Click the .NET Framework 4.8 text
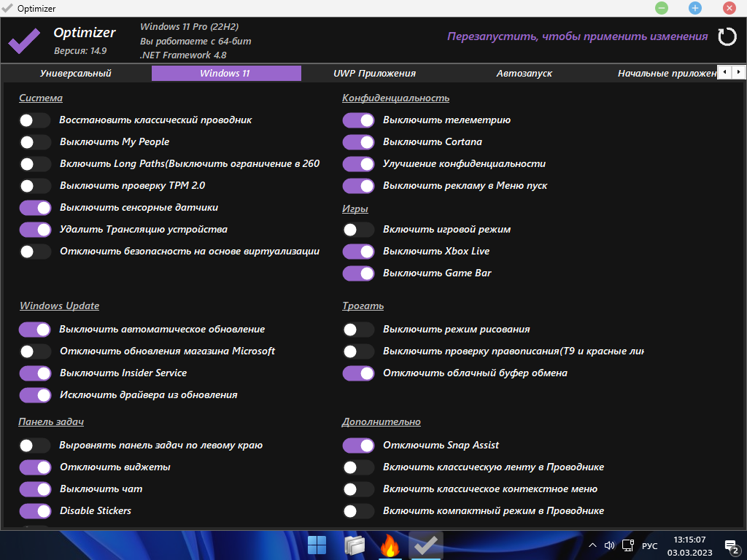This screenshot has width=747, height=560. (x=183, y=55)
